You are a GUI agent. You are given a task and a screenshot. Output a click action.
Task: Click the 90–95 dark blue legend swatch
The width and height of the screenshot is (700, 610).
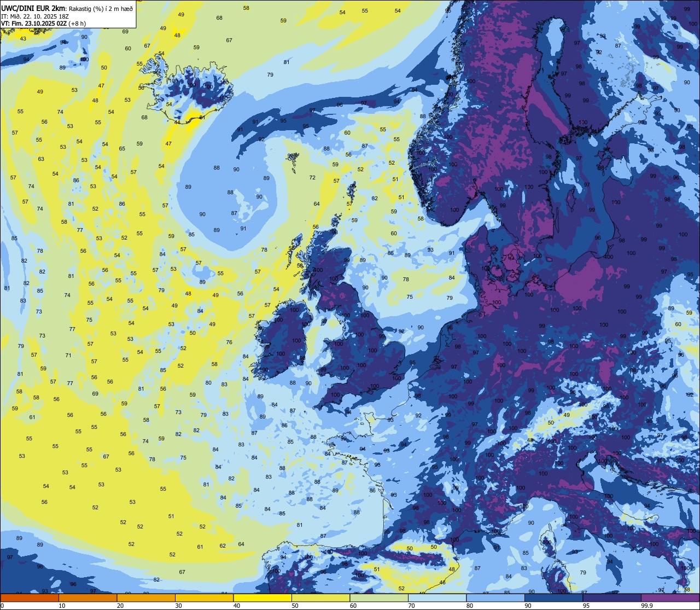tap(553, 598)
